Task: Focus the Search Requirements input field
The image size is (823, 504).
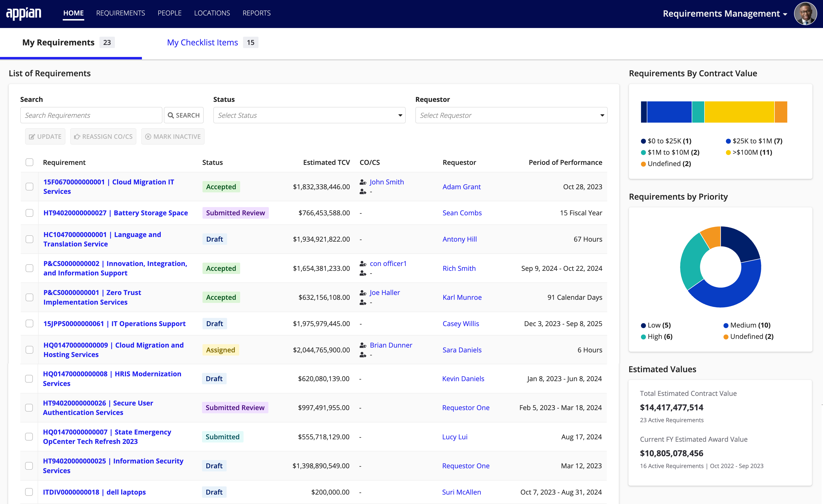Action: click(91, 115)
